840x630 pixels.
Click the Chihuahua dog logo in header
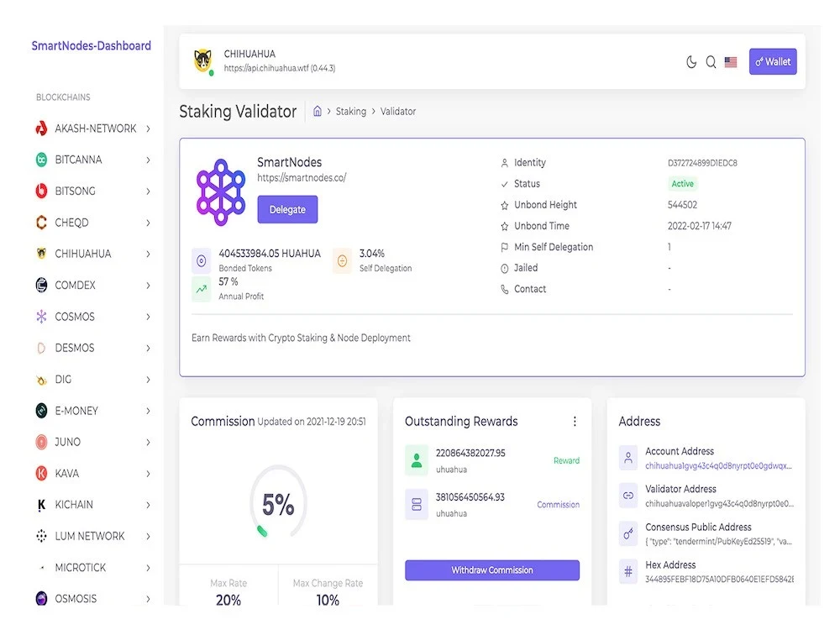[203, 60]
